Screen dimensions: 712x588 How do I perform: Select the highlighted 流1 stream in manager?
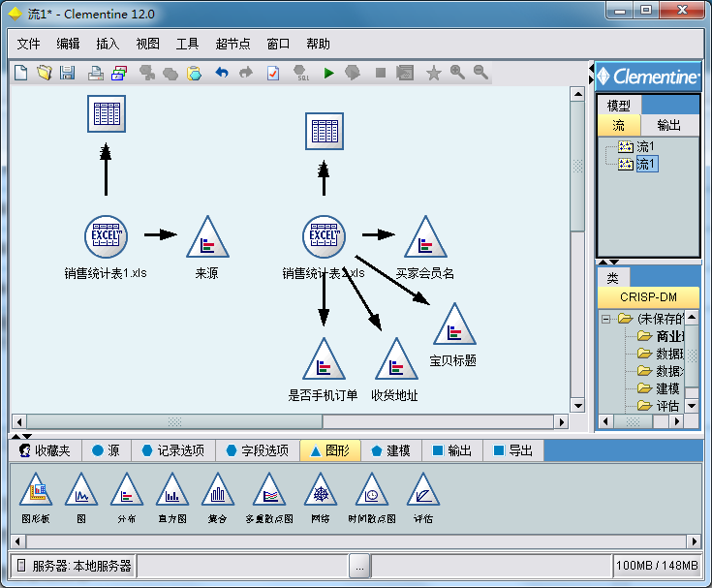(646, 164)
